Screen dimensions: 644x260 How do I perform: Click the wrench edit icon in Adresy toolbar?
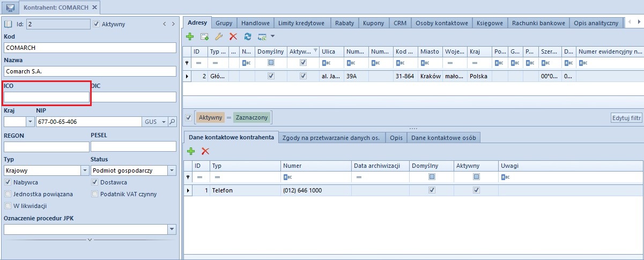(218, 36)
